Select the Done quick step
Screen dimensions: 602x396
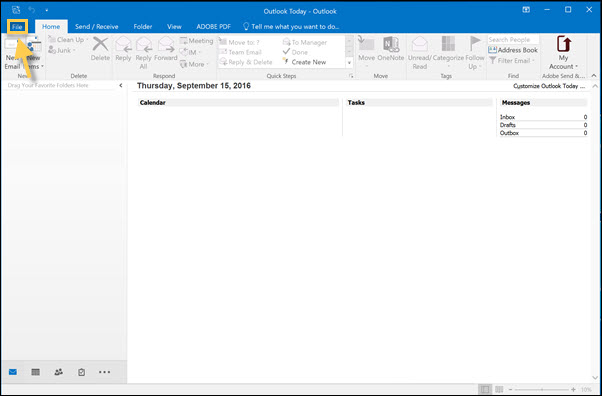pos(295,52)
